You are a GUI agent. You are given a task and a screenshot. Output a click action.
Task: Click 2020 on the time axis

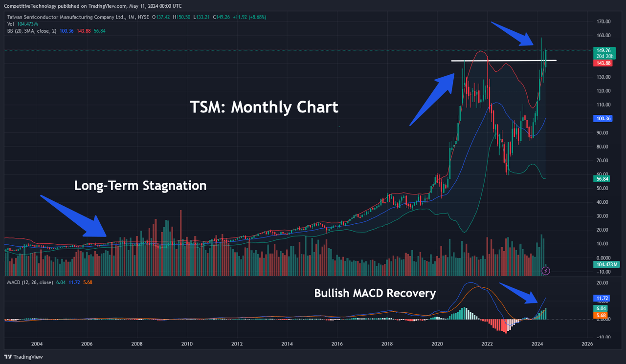pos(437,344)
